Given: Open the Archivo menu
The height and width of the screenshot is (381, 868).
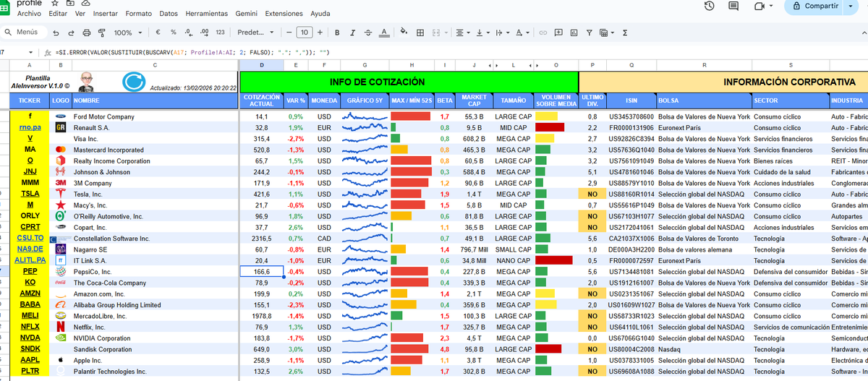Looking at the screenshot, I should (29, 14).
